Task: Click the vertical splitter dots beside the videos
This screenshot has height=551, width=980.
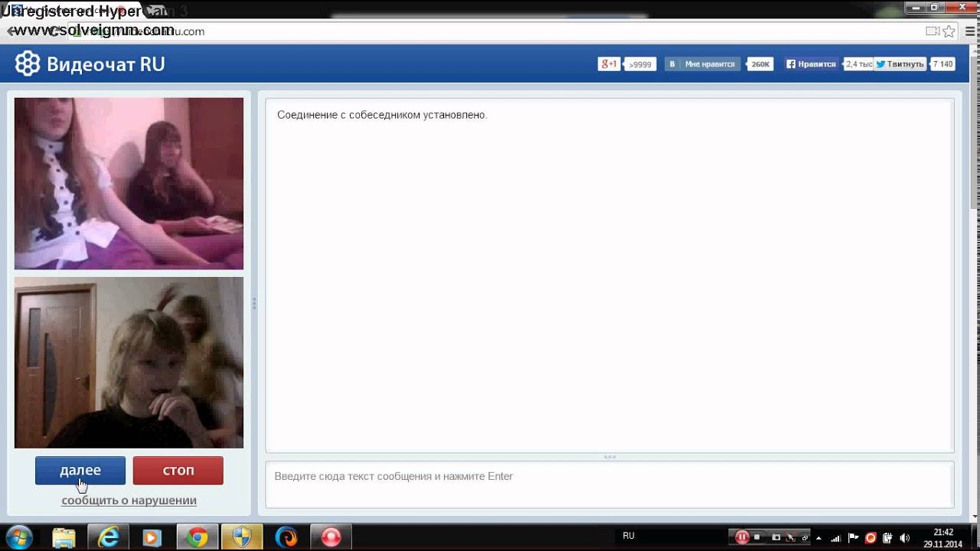Action: coord(254,304)
